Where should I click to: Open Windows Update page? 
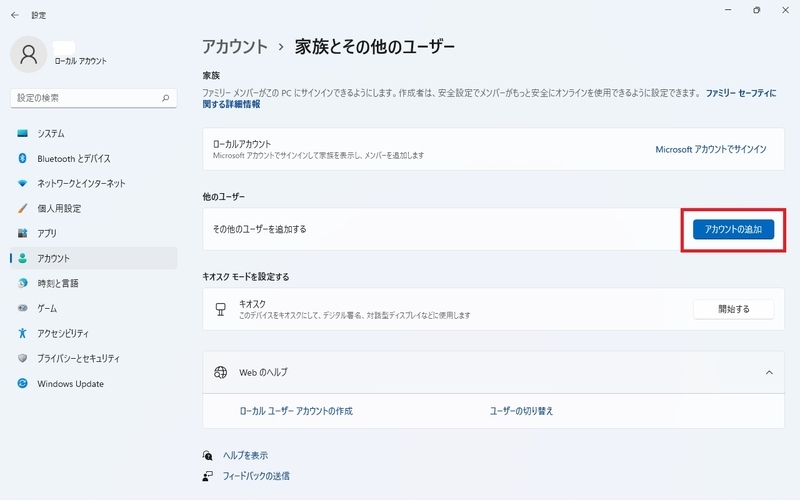[94, 383]
